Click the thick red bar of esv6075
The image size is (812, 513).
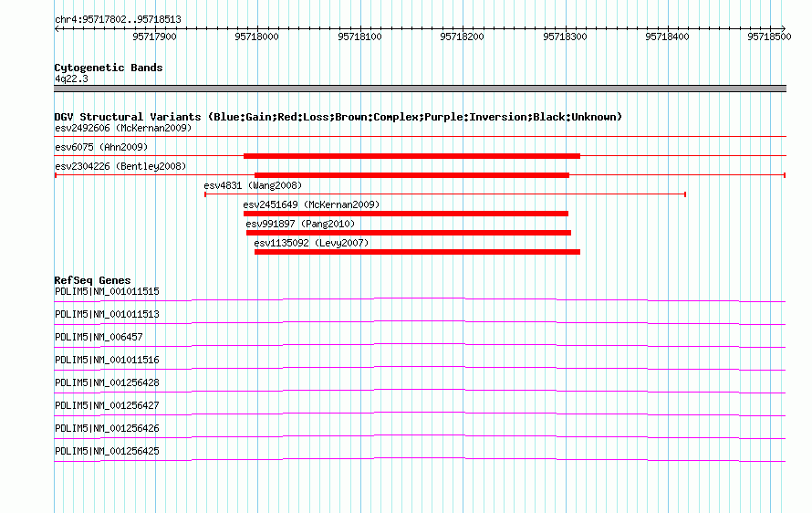(411, 156)
